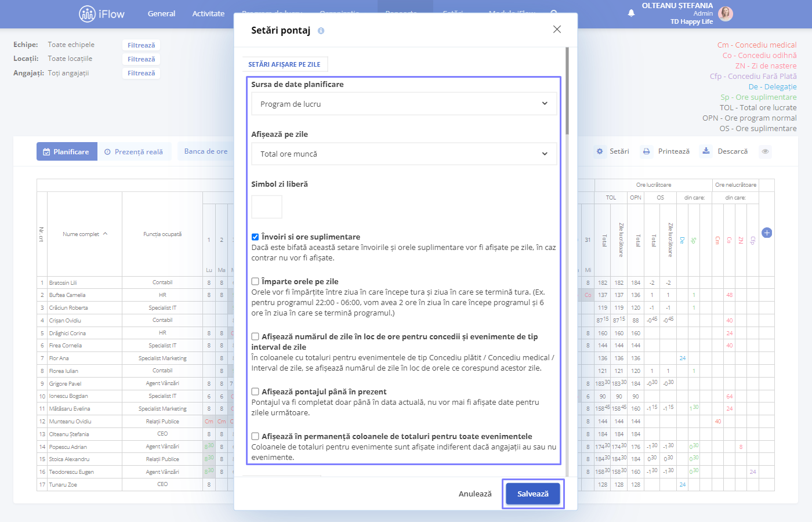Image resolution: width=812 pixels, height=522 pixels.
Task: Switch to Prezență reală tab
Action: [x=134, y=152]
